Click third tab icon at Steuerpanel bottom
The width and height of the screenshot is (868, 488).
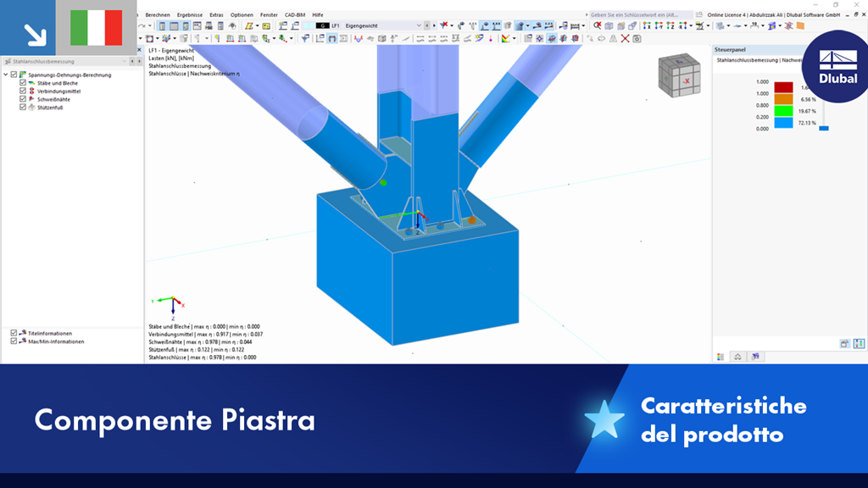click(x=755, y=357)
